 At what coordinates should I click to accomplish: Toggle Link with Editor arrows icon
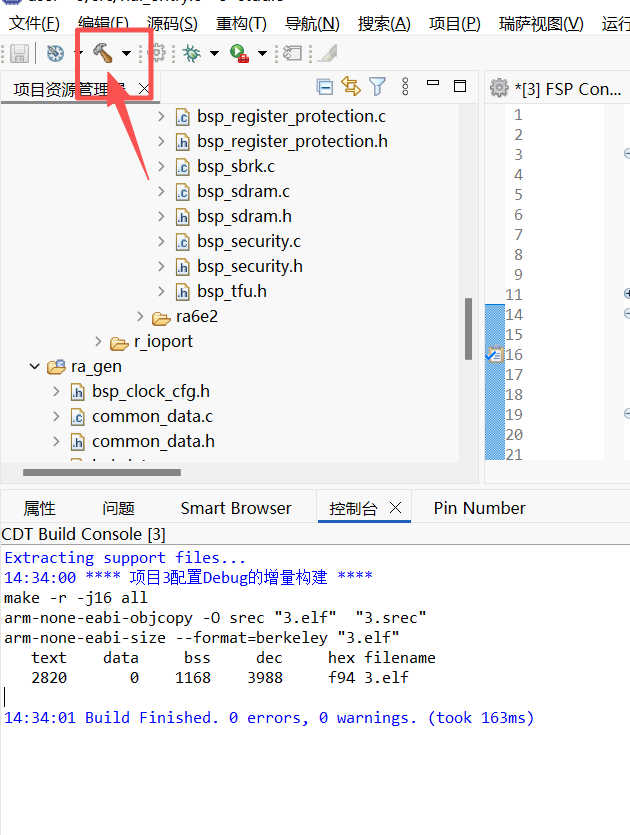tap(351, 86)
